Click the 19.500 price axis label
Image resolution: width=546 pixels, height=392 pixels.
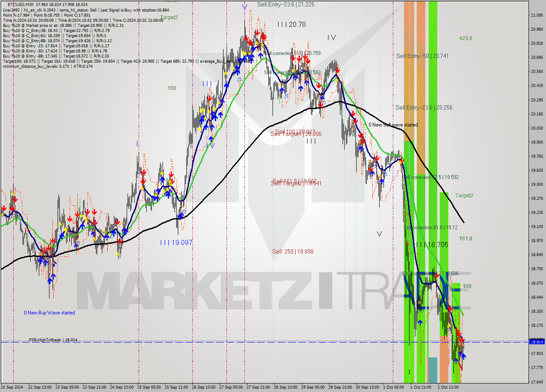pos(537,184)
